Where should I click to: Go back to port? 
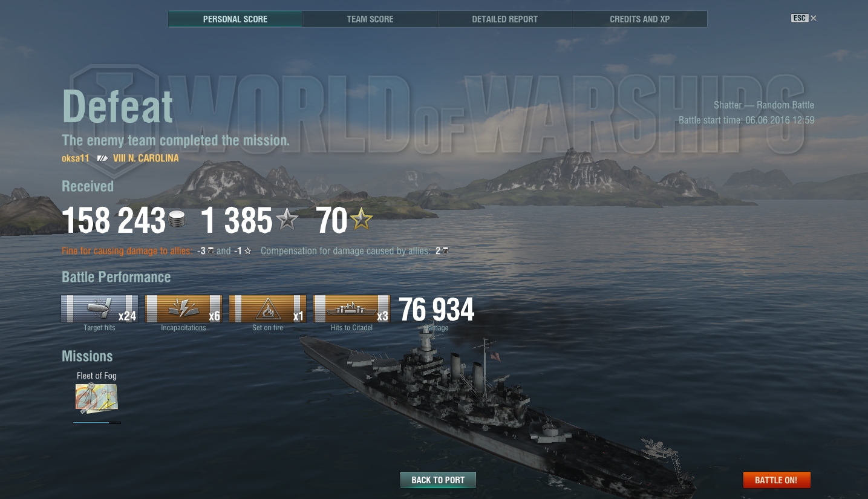pyautogui.click(x=438, y=480)
